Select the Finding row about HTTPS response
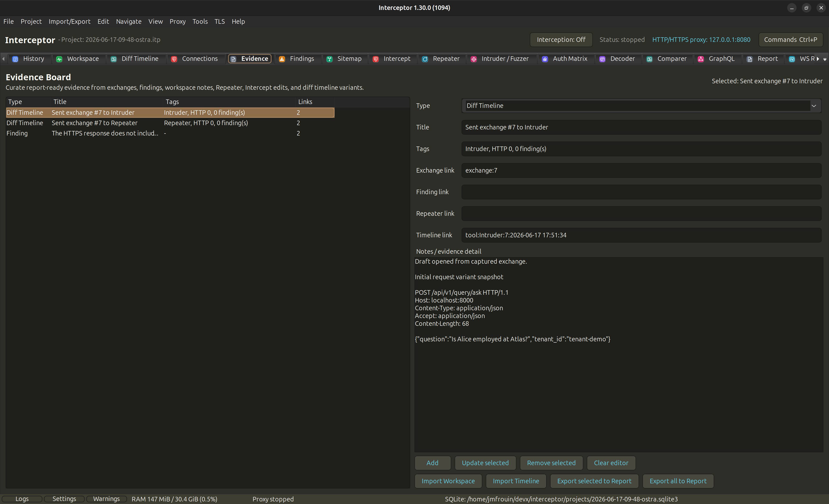 tap(170, 134)
